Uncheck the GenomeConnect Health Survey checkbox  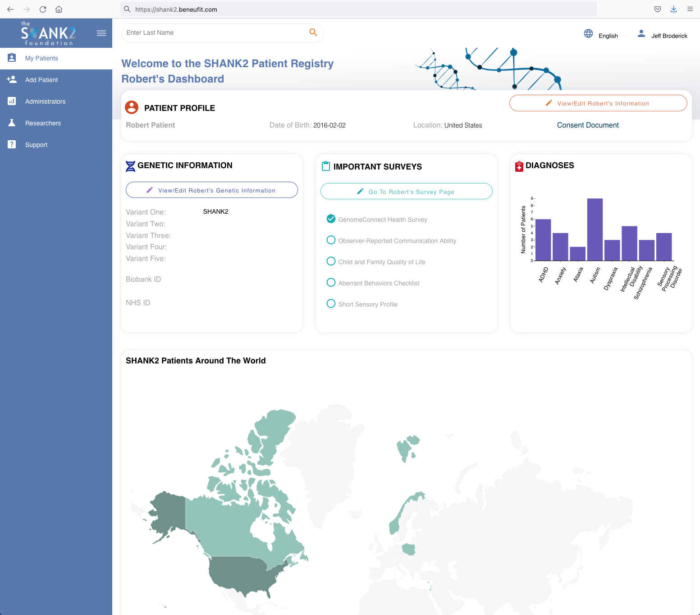(x=331, y=219)
